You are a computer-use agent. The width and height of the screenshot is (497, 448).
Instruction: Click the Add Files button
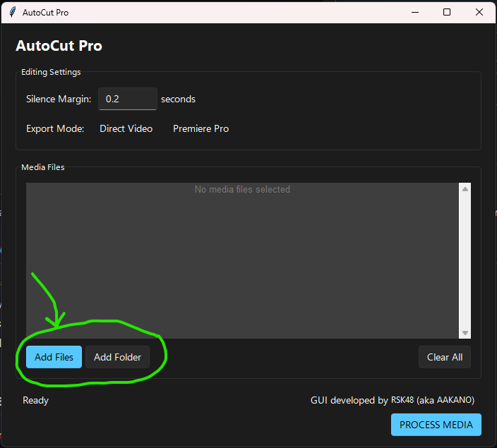click(x=54, y=357)
